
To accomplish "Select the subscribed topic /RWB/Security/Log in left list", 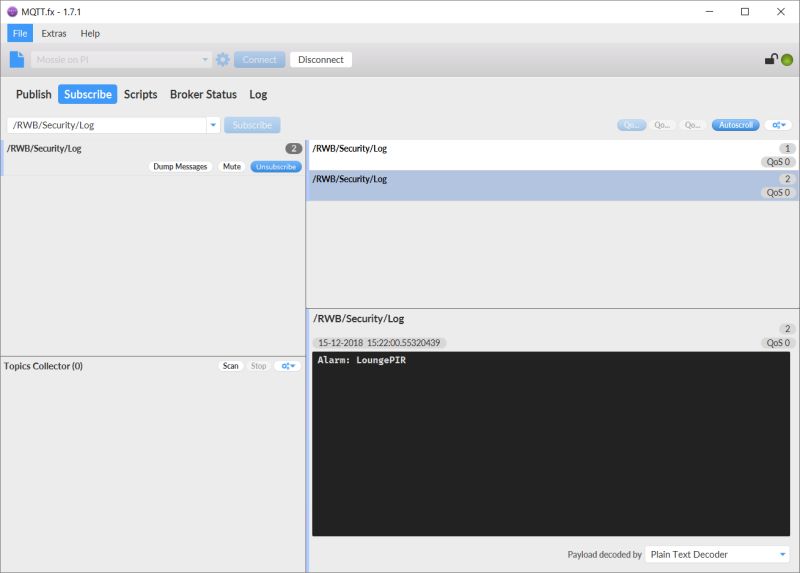I will click(153, 158).
